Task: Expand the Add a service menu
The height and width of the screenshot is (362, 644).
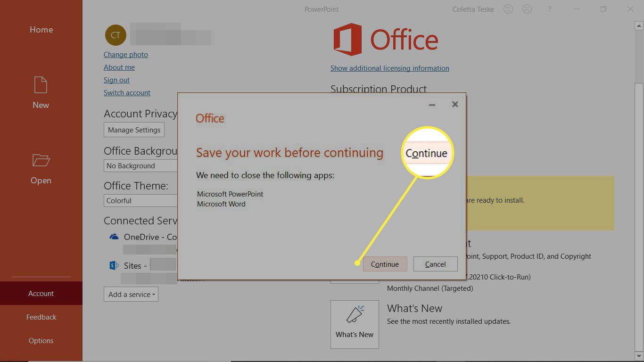Action: coord(131,294)
